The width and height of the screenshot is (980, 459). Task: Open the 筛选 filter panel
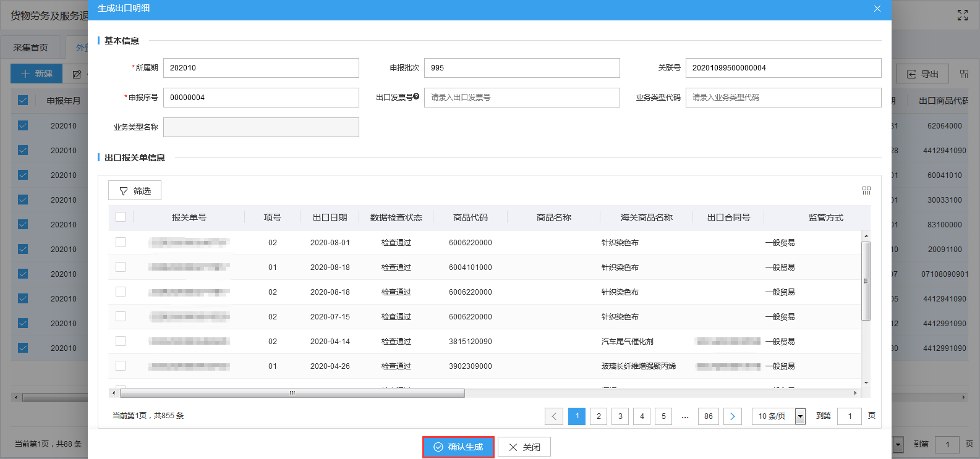pos(135,191)
